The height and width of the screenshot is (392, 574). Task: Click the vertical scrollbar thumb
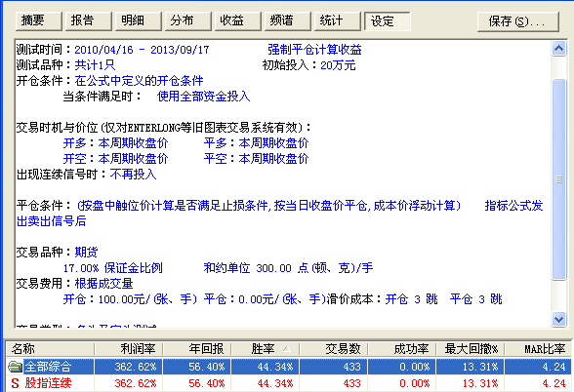(558, 179)
